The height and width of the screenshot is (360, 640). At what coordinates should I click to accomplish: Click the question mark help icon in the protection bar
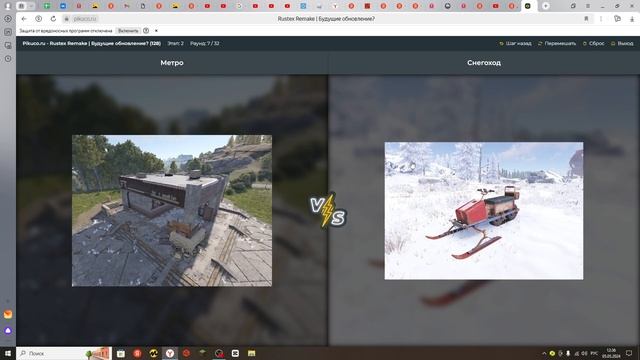point(146,31)
